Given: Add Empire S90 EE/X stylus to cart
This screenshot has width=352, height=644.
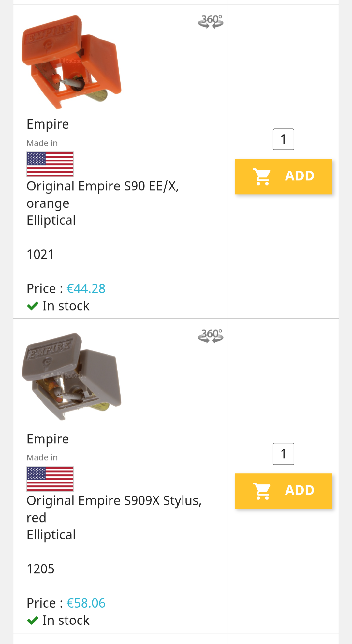Looking at the screenshot, I should point(283,177).
